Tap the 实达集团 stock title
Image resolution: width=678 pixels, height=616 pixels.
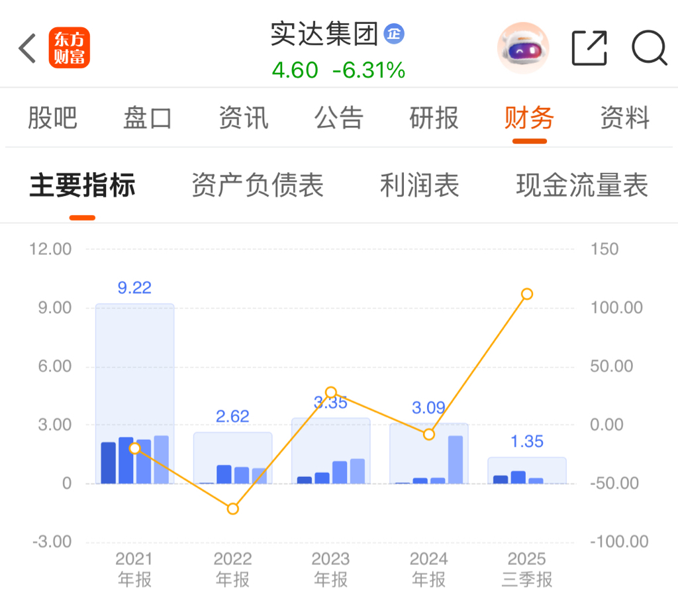(x=324, y=34)
